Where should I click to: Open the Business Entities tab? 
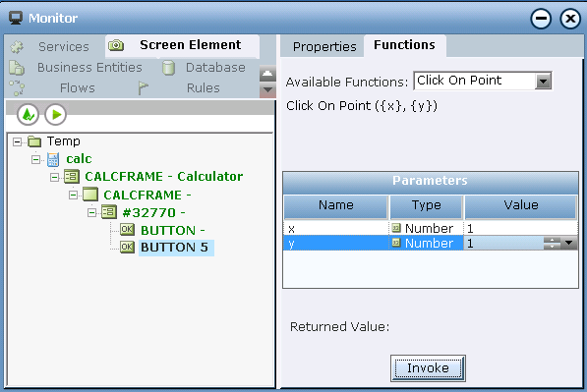click(89, 68)
